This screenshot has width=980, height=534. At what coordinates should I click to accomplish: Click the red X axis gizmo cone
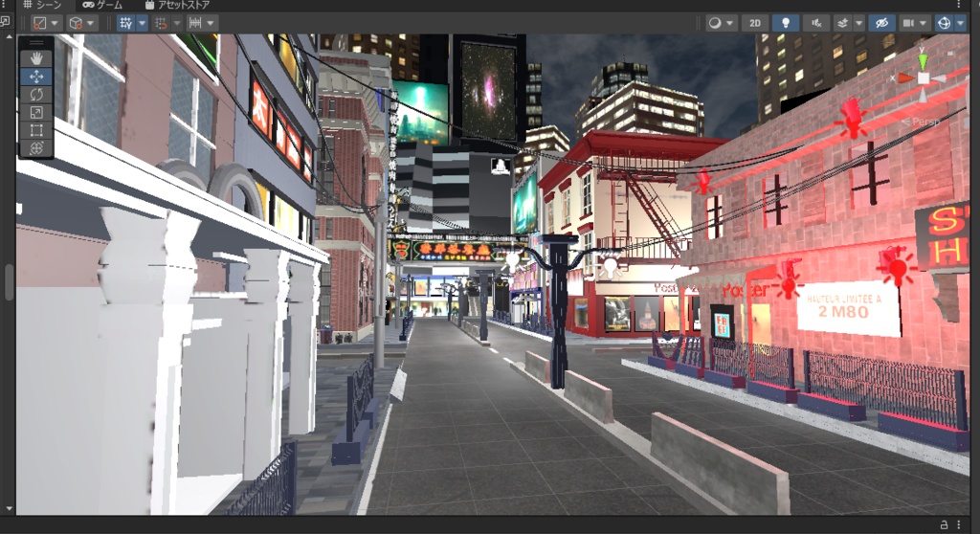[x=905, y=78]
